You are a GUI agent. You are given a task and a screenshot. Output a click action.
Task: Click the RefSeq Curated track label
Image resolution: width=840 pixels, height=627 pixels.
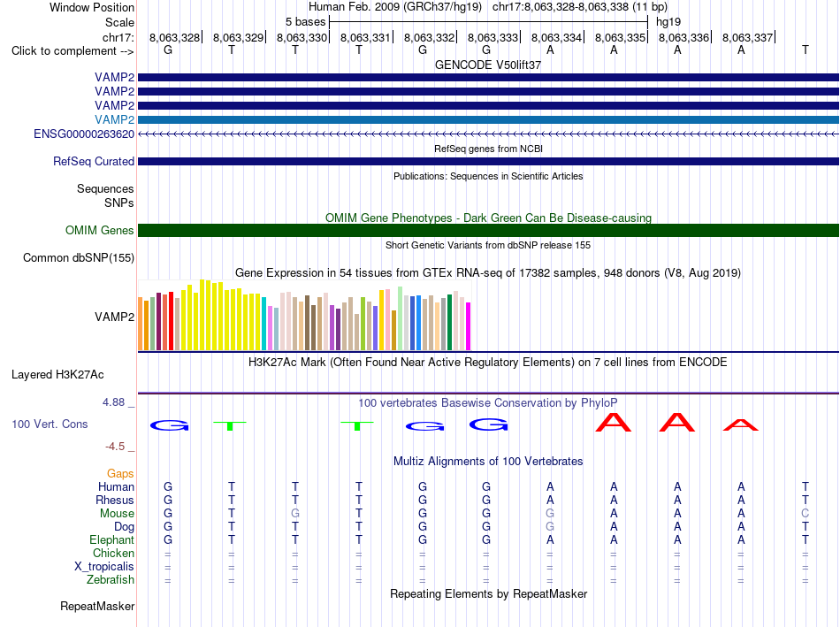coord(93,161)
